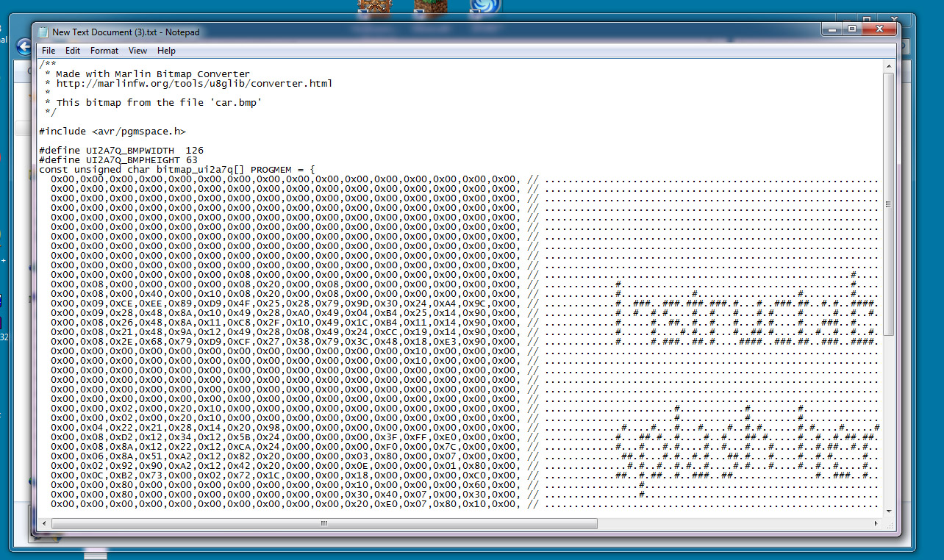Viewport: 944px width, 560px height.
Task: Close the Notepad window
Action: click(x=879, y=29)
